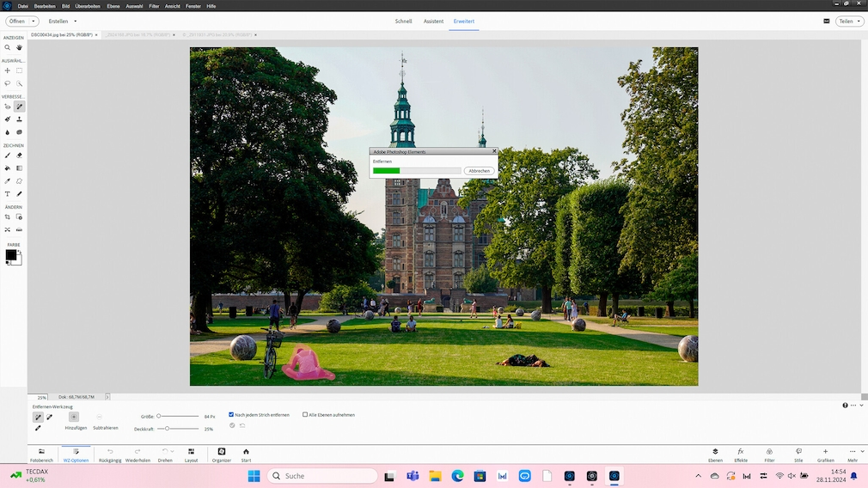Toggle the WZ-Optionen tool options panel
This screenshot has height=488, width=868.
click(76, 454)
